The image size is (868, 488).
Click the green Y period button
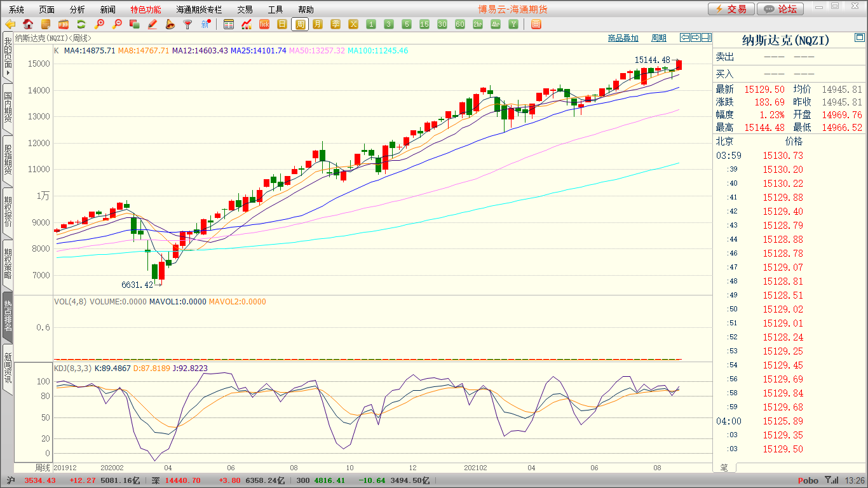point(513,24)
